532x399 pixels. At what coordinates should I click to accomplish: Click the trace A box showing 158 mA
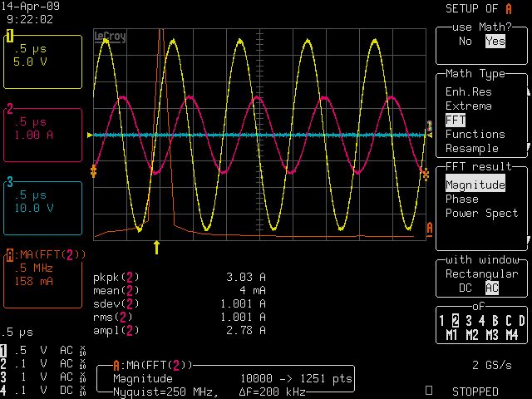(x=42, y=281)
